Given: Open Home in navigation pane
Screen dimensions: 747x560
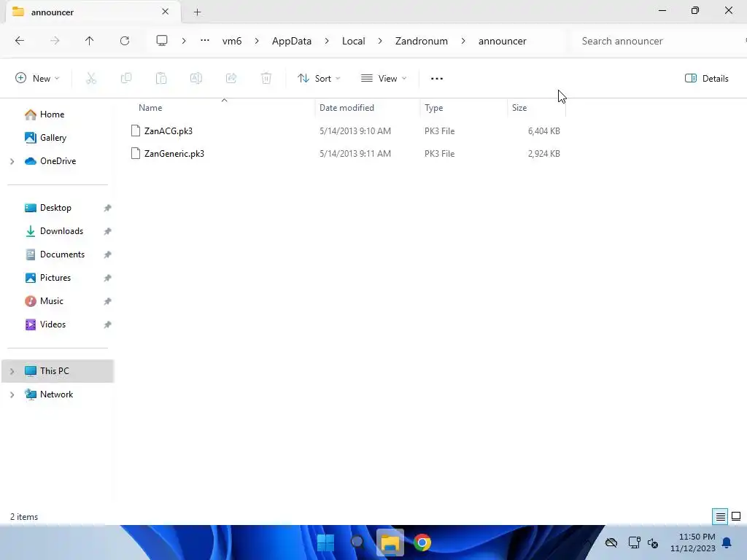Looking at the screenshot, I should [52, 114].
